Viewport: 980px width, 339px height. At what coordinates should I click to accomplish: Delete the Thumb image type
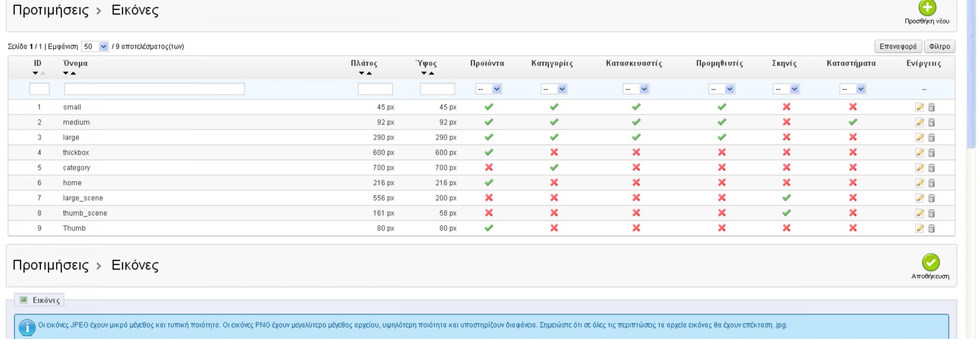coord(931,228)
